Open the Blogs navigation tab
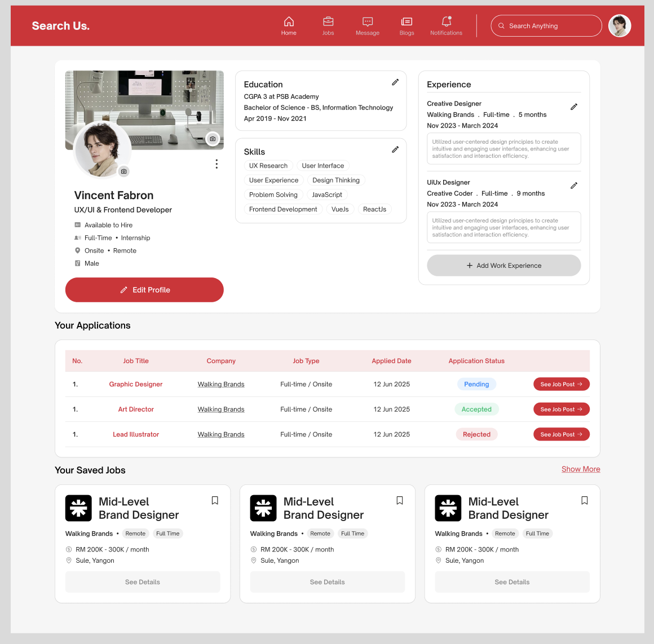 [x=406, y=26]
